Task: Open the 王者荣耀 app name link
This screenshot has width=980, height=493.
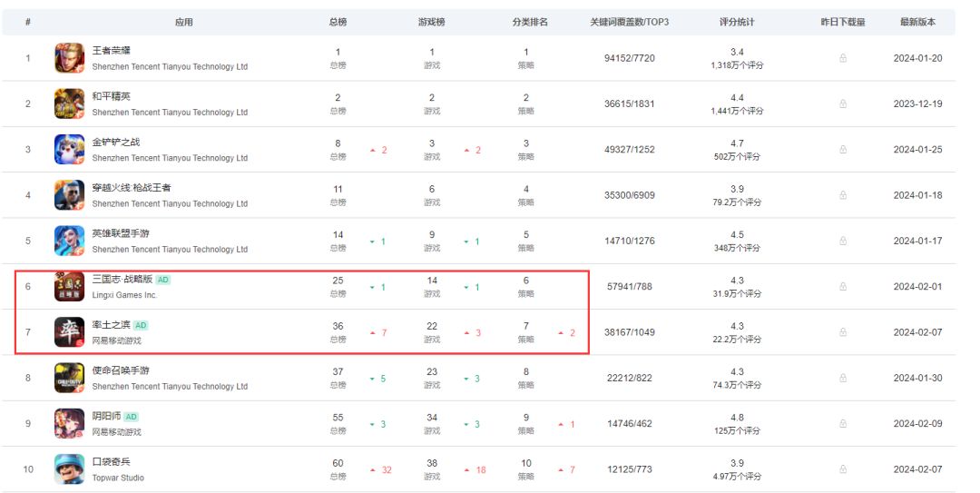Action: tap(112, 51)
